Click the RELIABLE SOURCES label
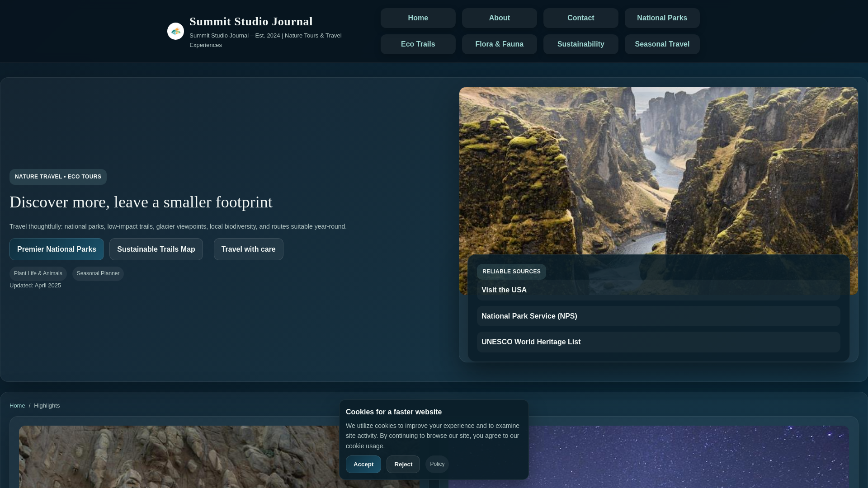 coord(511,272)
